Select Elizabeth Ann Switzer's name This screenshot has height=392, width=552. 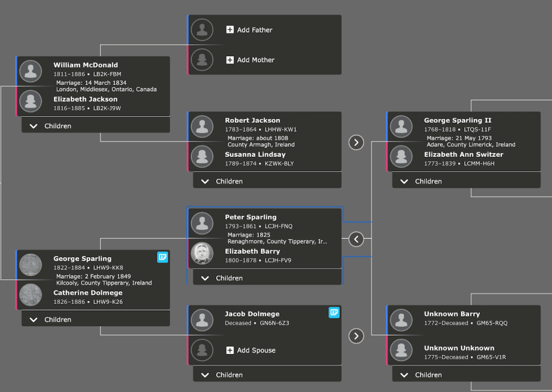coord(463,155)
